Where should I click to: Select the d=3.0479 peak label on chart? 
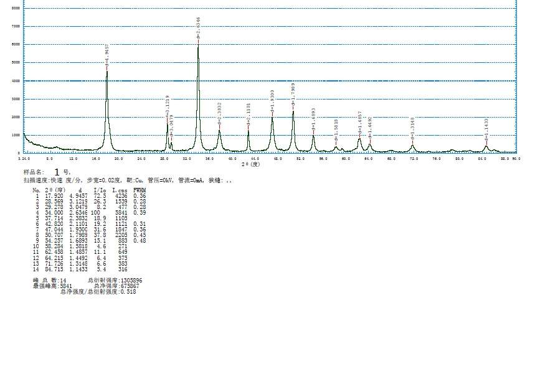click(172, 126)
